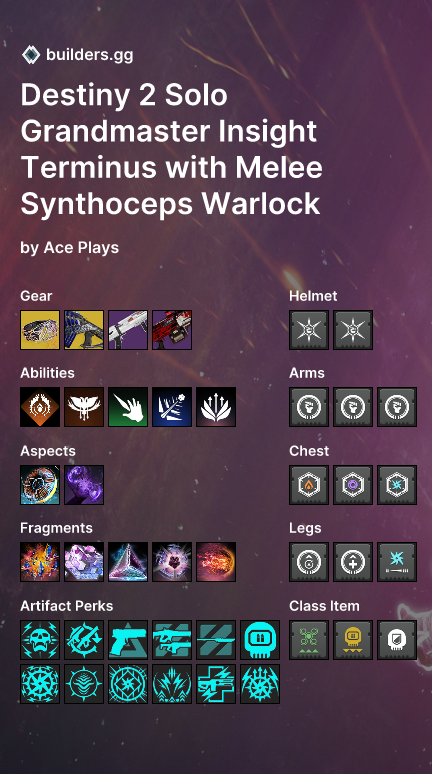Select the skull with pause symbol perk
Screen dimensions: 432x774
pos(260,640)
